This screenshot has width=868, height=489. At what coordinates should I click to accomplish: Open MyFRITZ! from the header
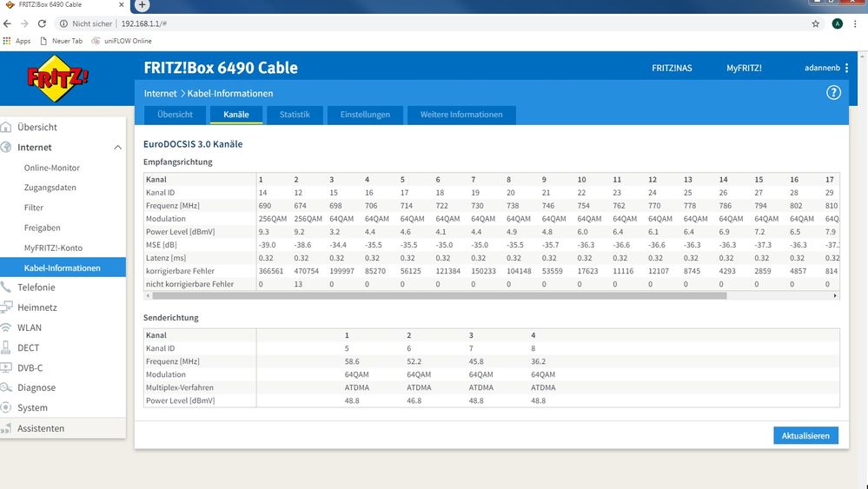(744, 68)
